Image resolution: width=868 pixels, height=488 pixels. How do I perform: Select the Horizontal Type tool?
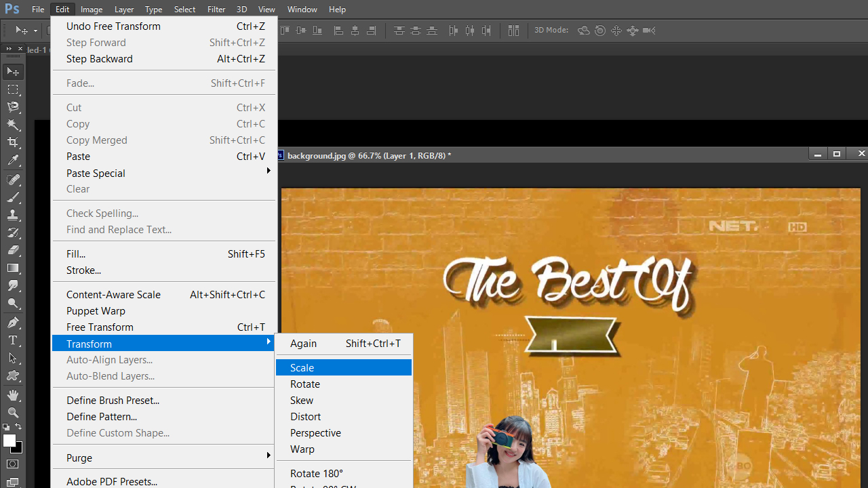(x=13, y=340)
